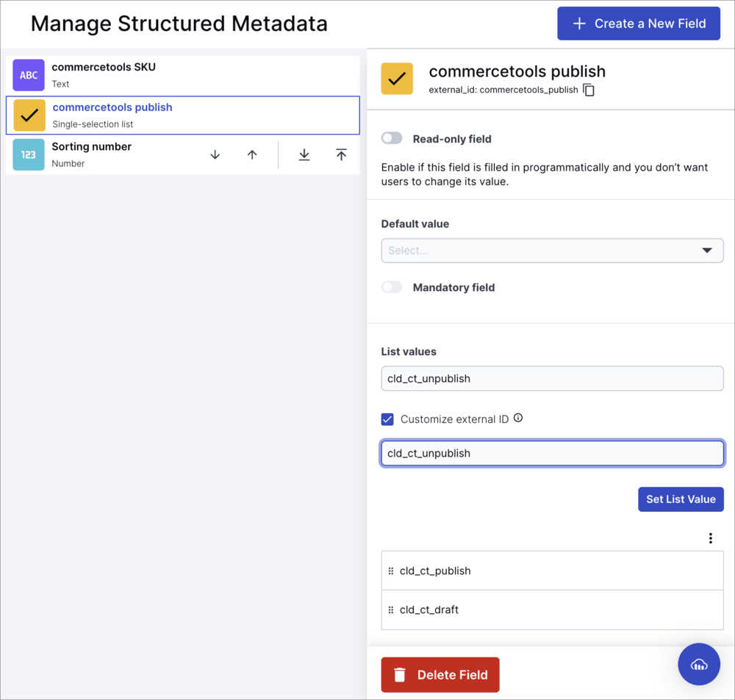Select the Sorting number field row
The image size is (735, 700).
[x=183, y=154]
